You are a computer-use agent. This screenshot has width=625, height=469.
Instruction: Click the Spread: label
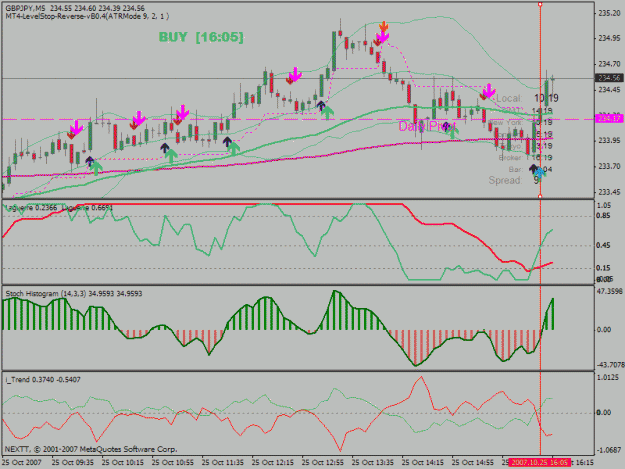tap(505, 181)
